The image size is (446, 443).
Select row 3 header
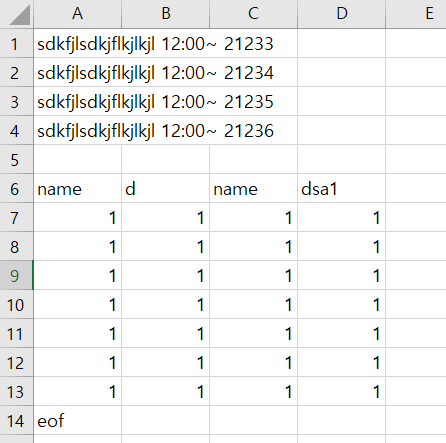pos(17,102)
